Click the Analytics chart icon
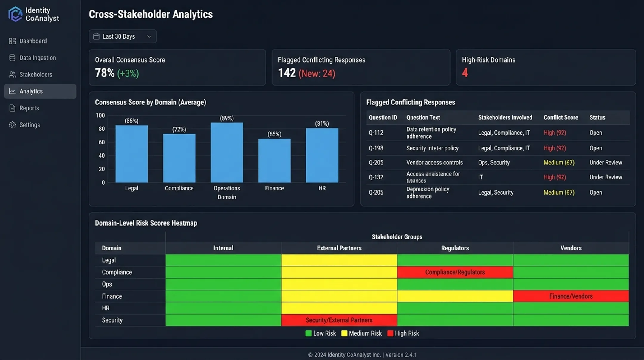This screenshot has width=644, height=360. 12,91
